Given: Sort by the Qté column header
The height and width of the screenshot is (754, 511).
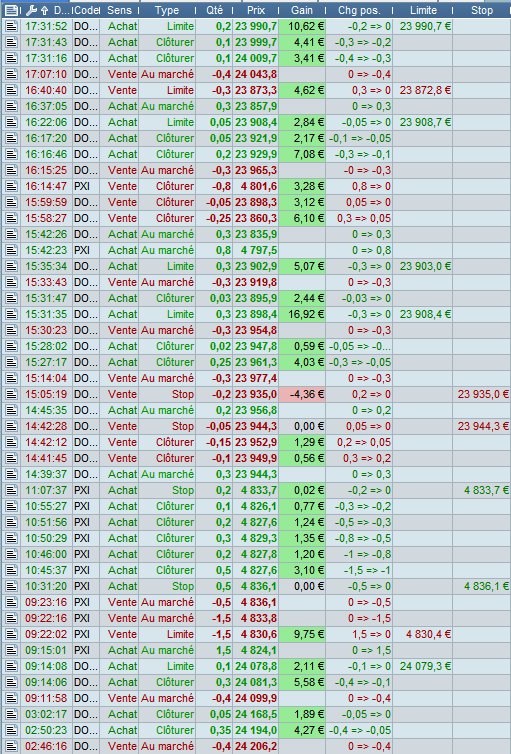Looking at the screenshot, I should [214, 10].
